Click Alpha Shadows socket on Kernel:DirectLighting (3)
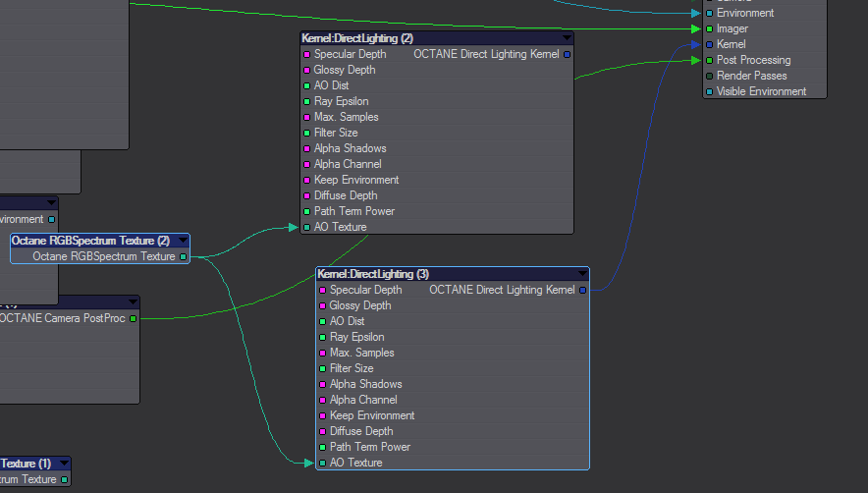This screenshot has width=868, height=493. click(x=323, y=384)
